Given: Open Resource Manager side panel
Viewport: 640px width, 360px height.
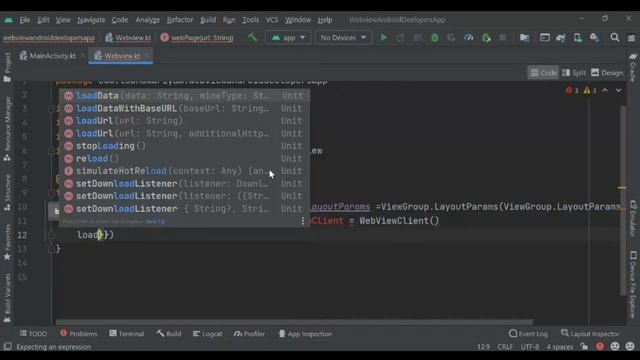Looking at the screenshot, I should point(7,129).
